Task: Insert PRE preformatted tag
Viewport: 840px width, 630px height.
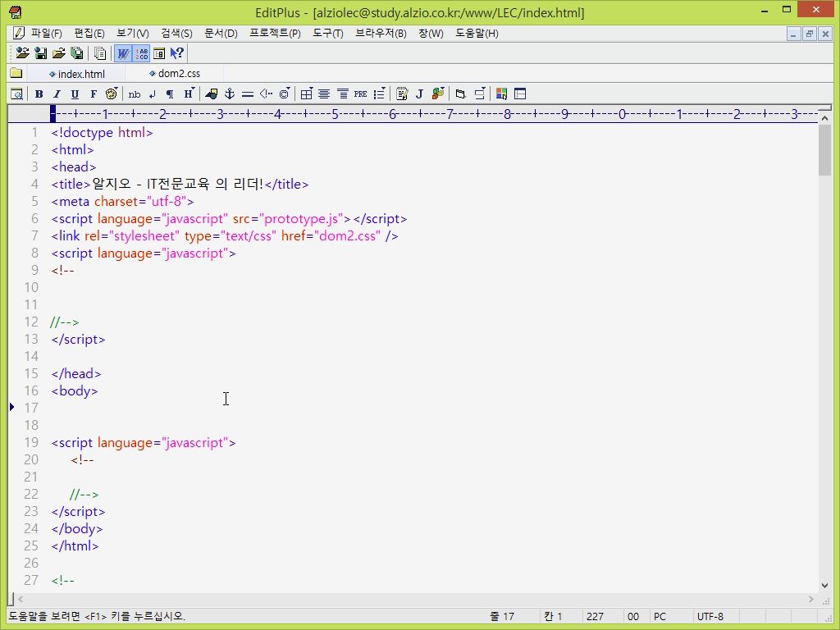Action: (x=361, y=94)
